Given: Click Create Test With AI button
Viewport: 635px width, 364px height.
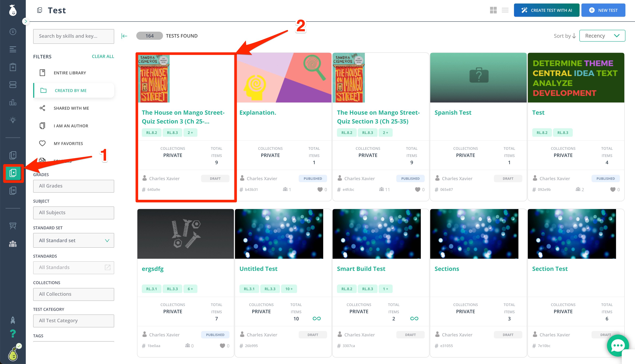Looking at the screenshot, I should click(x=546, y=10).
